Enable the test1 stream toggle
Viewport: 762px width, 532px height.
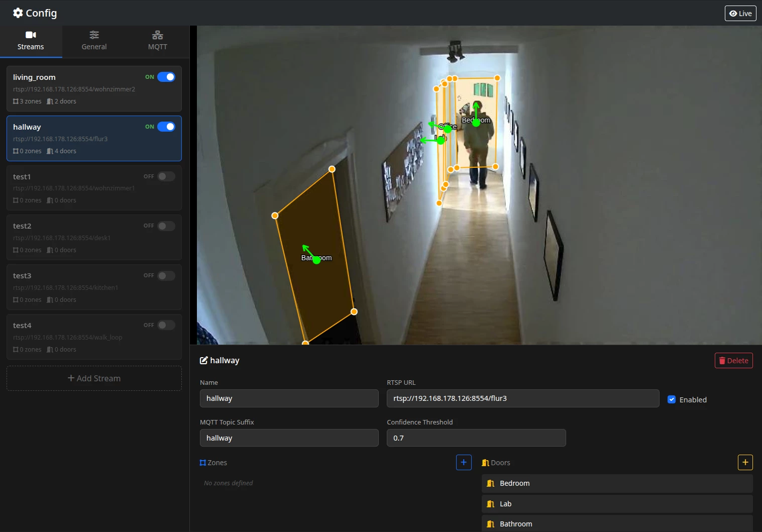click(x=166, y=176)
